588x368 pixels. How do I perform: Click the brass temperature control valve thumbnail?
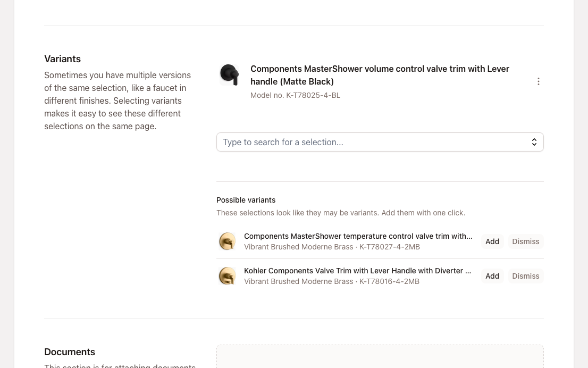[227, 241]
